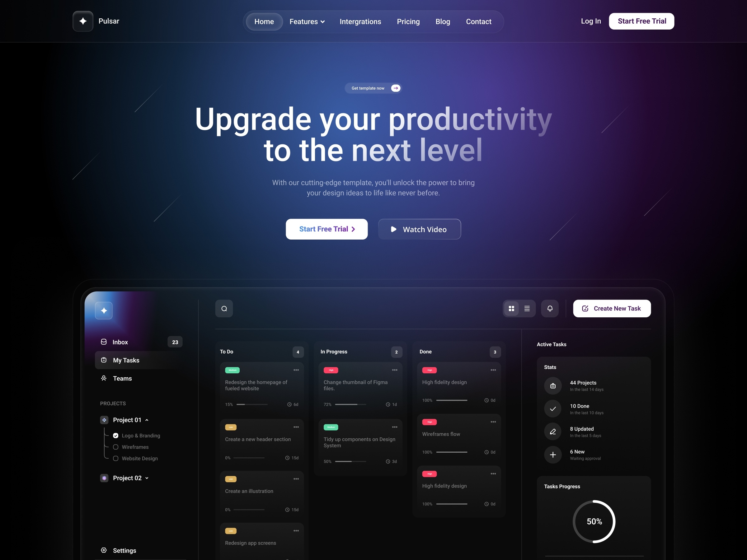Click the search magnifier icon
Viewport: 747px width, 560px height.
point(224,308)
